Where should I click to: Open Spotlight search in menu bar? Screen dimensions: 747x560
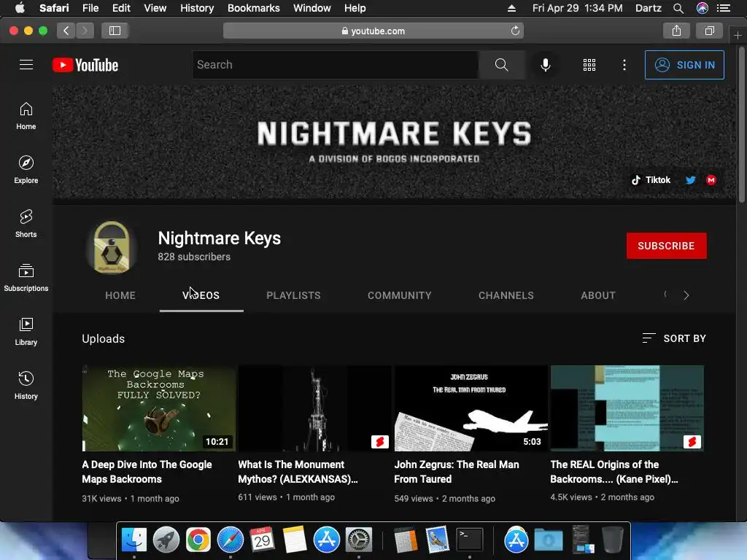[x=678, y=8]
